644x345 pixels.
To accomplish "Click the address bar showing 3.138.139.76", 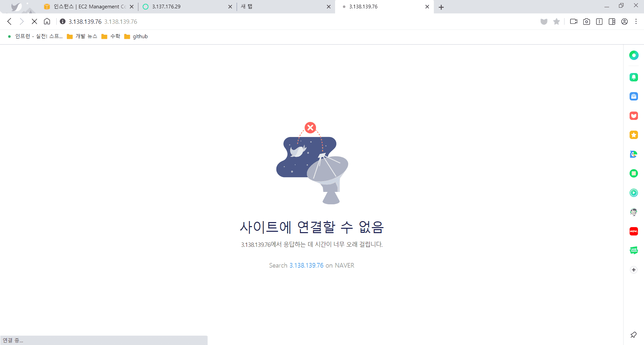I will [299, 21].
